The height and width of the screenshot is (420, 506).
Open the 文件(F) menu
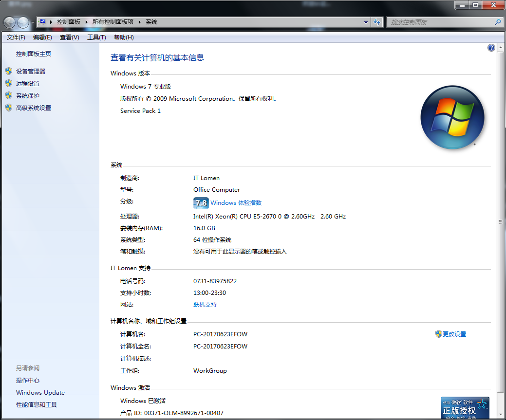click(16, 37)
